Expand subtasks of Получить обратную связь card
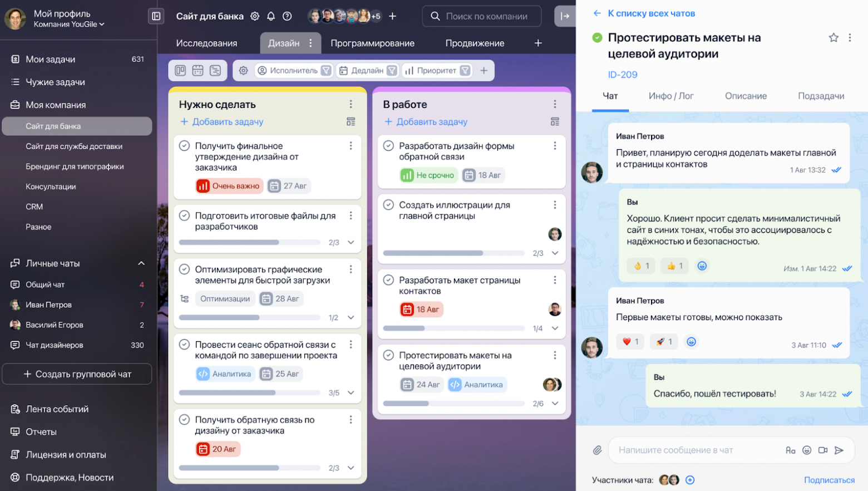The image size is (868, 491). (x=351, y=468)
